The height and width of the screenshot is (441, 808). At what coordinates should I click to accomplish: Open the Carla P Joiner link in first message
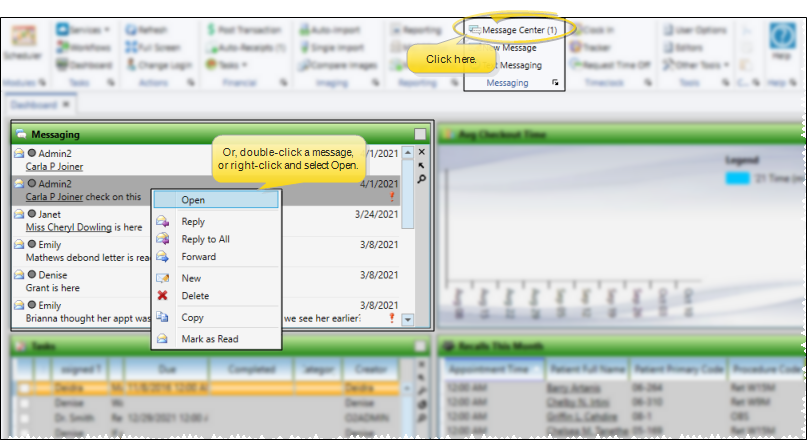[x=54, y=167]
